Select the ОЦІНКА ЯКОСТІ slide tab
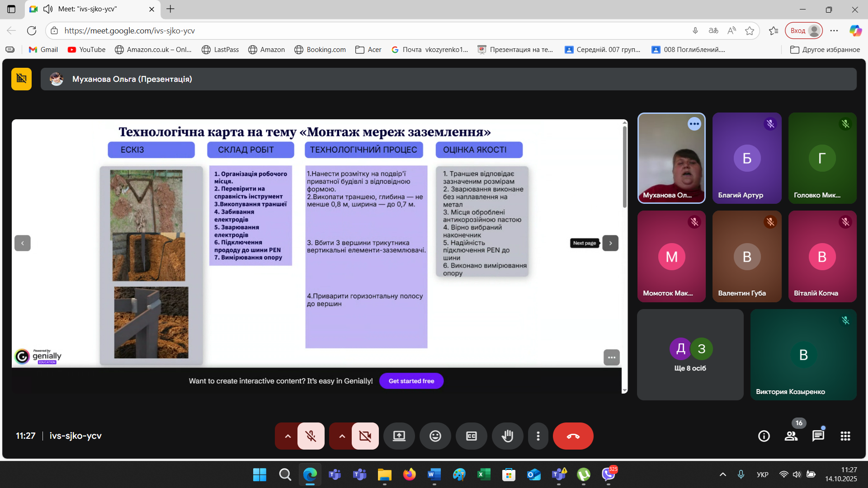The image size is (868, 488). 479,150
